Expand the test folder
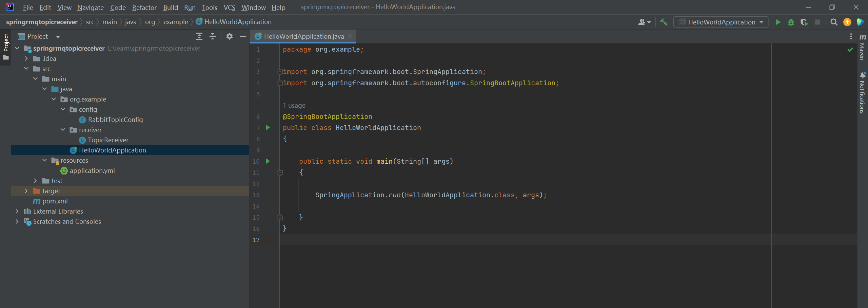Screen dimensions: 868x308 pos(36,181)
